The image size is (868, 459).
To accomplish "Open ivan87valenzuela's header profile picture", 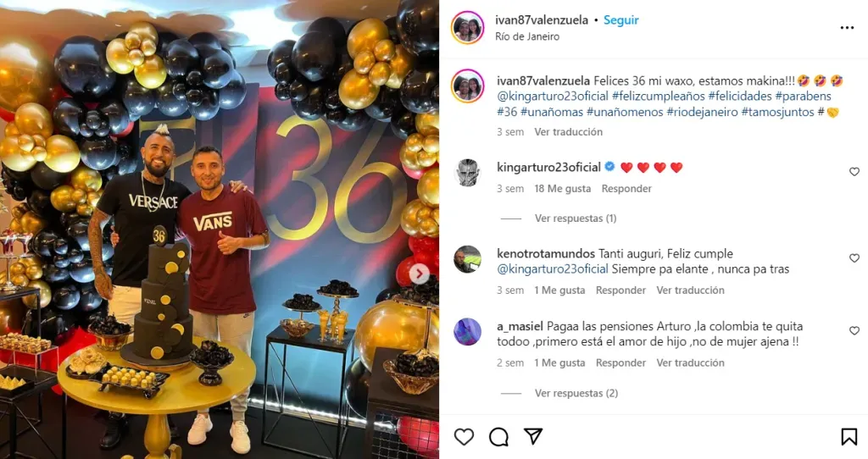I will 467,27.
